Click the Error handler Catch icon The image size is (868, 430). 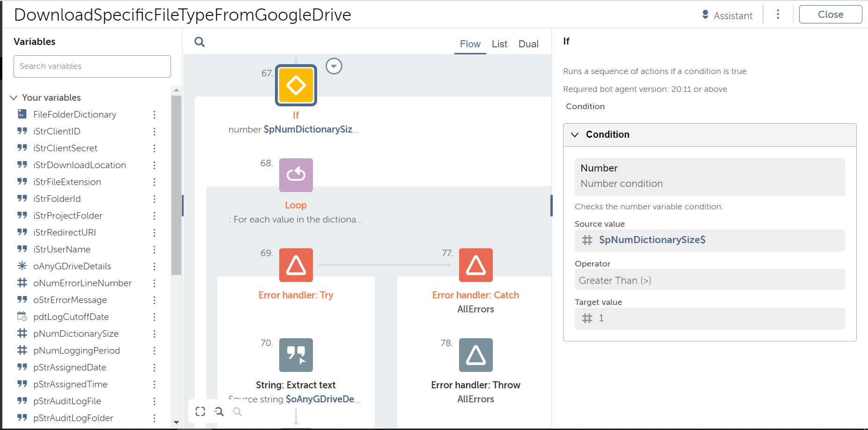[475, 265]
